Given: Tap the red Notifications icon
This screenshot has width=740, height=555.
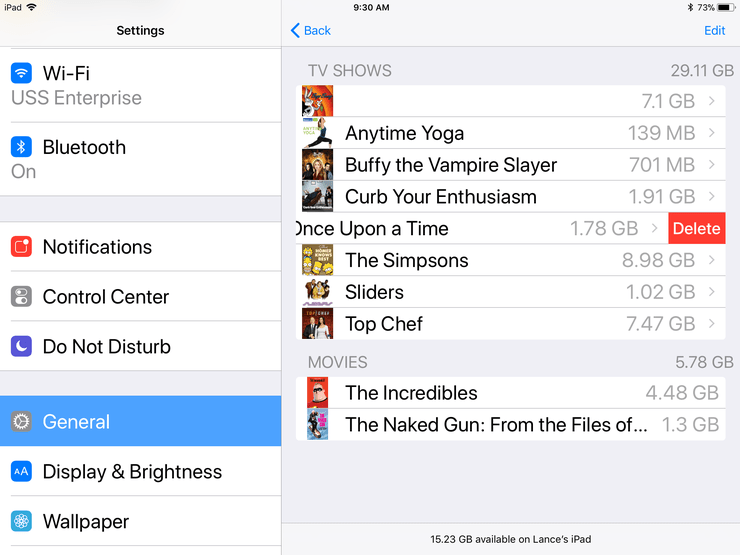Looking at the screenshot, I should coord(21,247).
